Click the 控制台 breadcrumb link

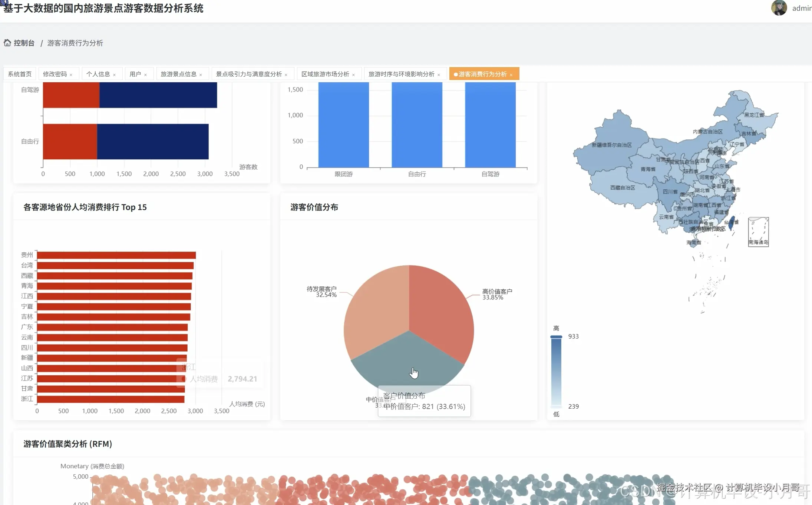tap(24, 43)
